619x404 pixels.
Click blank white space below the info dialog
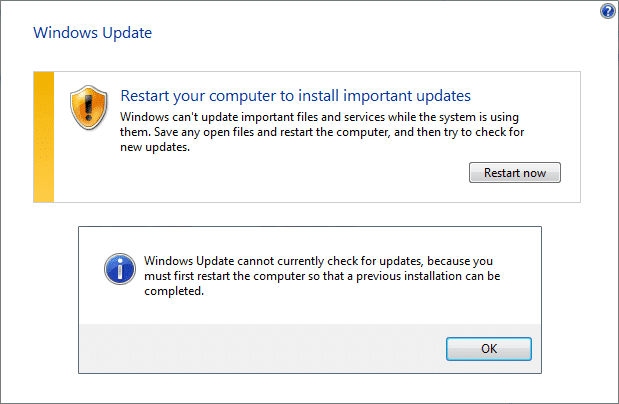pyautogui.click(x=310, y=388)
